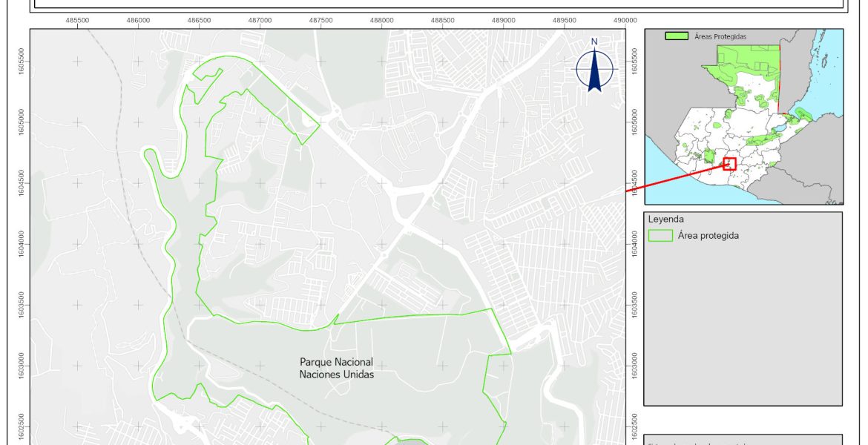Click the 487000 easting label on top axis
Screen dimensions: 868x445
point(260,20)
